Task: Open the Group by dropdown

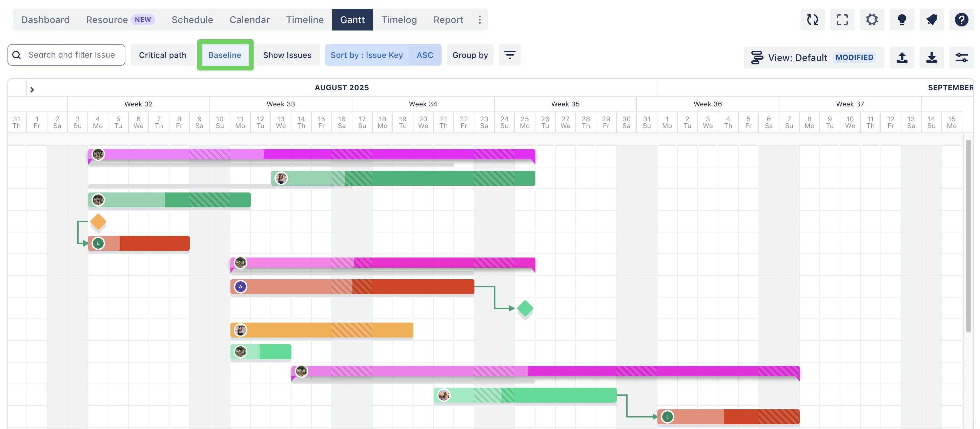Action: (470, 55)
